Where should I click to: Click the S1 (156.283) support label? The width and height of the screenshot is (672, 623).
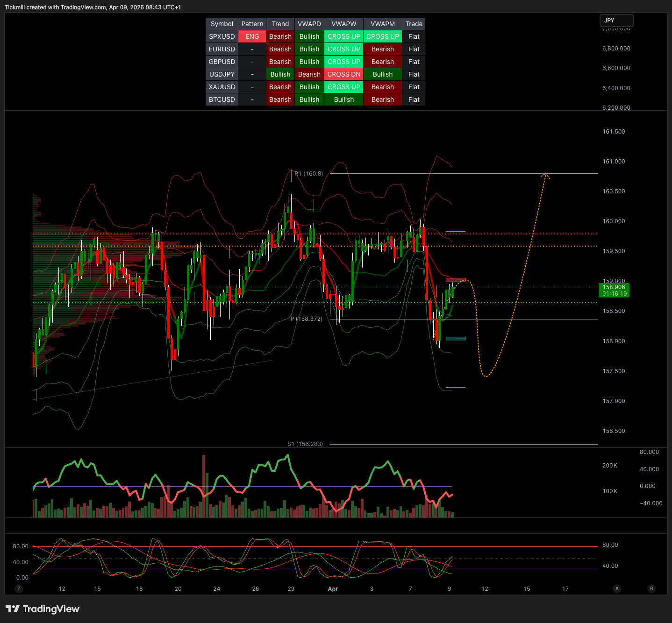point(305,444)
